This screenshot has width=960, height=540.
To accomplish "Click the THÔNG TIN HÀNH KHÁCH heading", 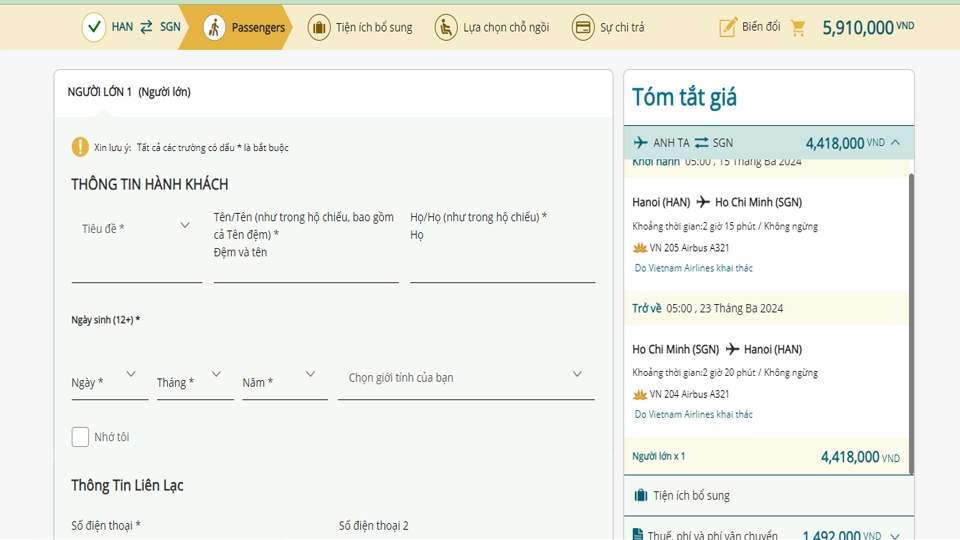I will click(x=149, y=184).
